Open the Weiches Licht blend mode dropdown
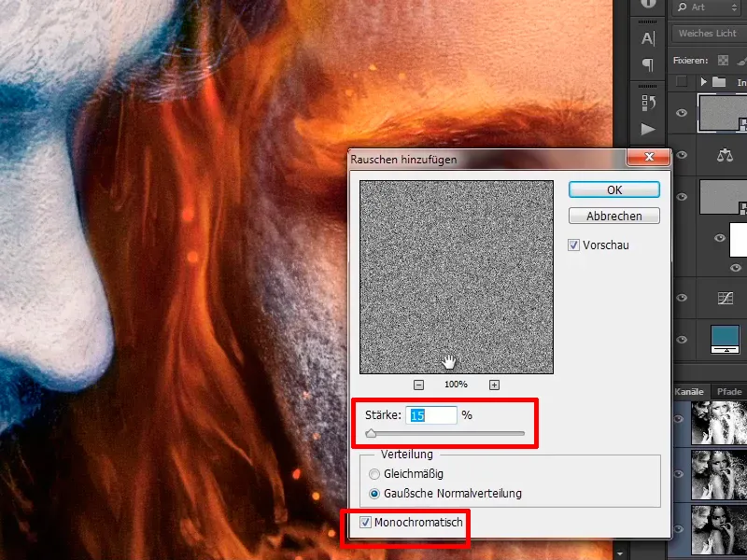Image resolution: width=747 pixels, height=560 pixels. pos(709,34)
